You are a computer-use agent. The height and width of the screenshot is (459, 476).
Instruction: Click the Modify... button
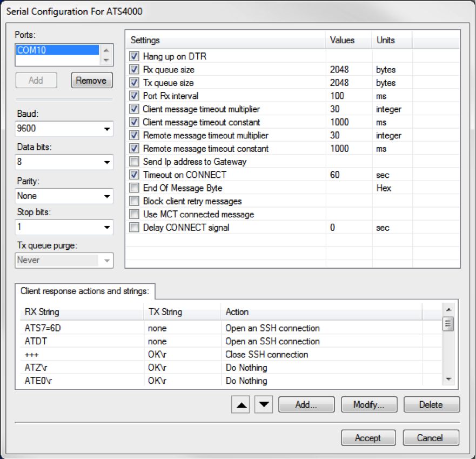point(368,404)
